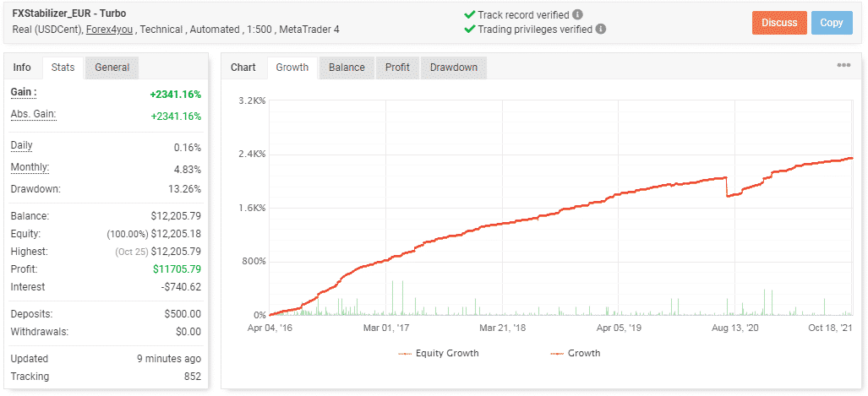Switch to the Info tab
868x396 pixels.
(22, 68)
